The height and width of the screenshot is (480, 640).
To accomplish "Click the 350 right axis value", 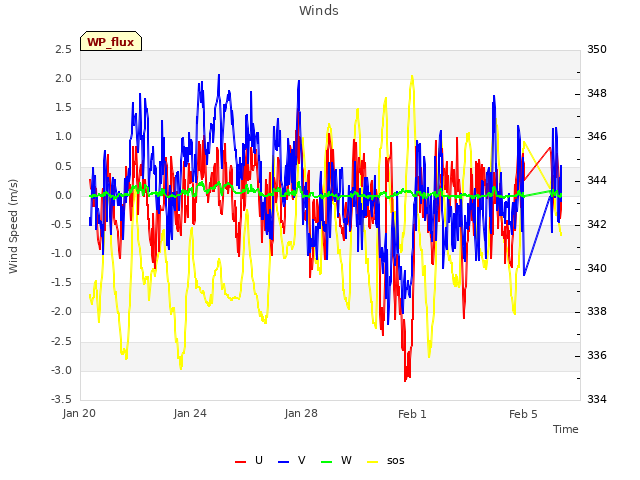I will tap(597, 49).
